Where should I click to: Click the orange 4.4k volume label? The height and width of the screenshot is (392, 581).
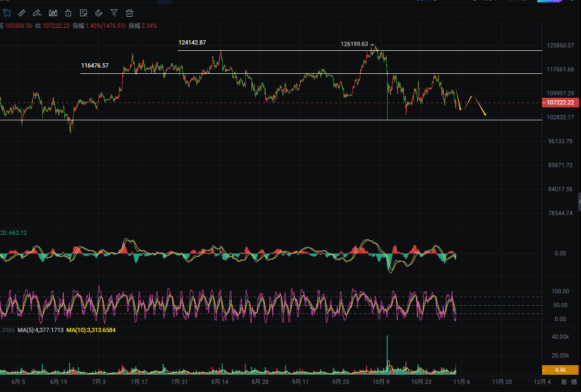(x=560, y=370)
